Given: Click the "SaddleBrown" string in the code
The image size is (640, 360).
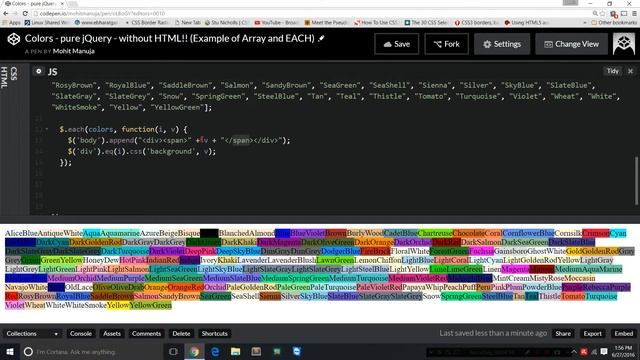Looking at the screenshot, I should pyautogui.click(x=186, y=85).
